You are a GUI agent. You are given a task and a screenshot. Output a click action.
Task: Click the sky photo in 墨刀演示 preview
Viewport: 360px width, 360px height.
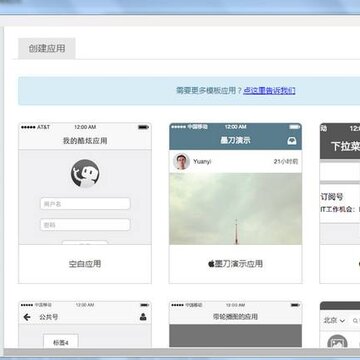[x=235, y=209]
